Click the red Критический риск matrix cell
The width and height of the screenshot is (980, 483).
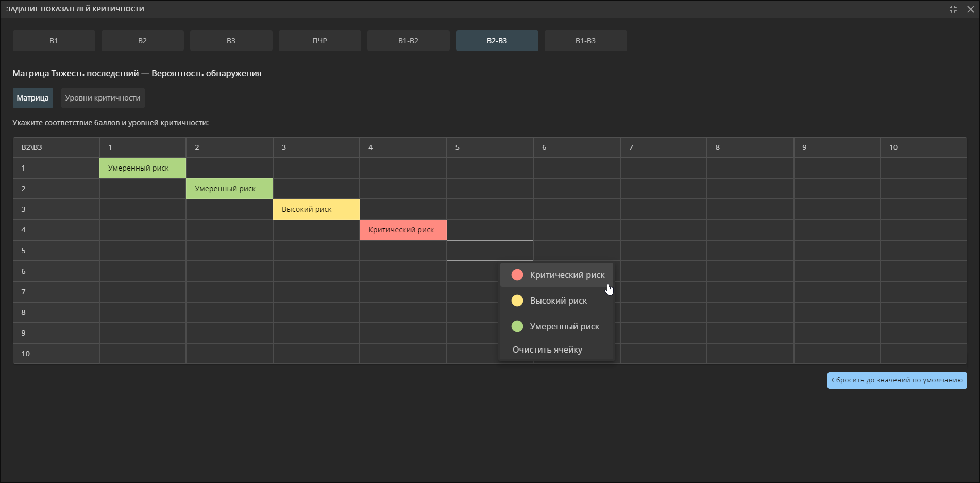403,230
